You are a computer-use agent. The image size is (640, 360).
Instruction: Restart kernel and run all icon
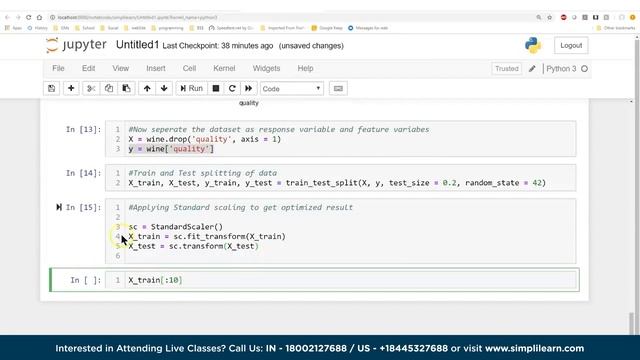[249, 89]
